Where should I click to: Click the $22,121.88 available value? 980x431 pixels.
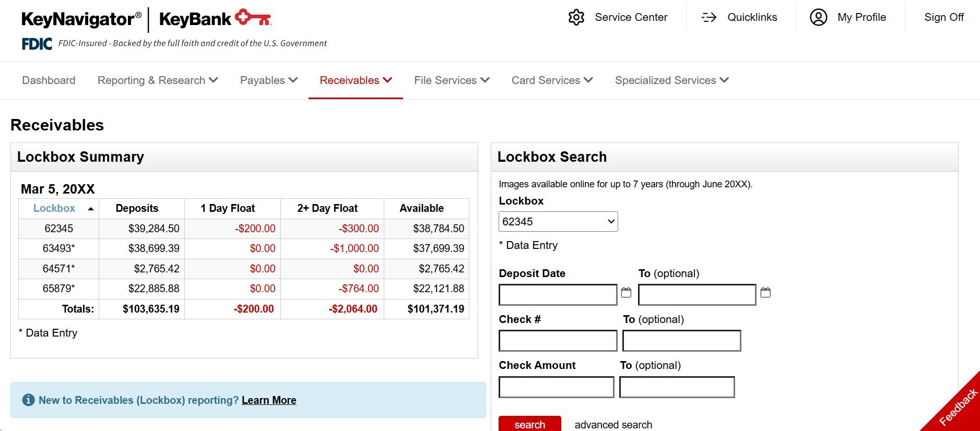point(439,289)
